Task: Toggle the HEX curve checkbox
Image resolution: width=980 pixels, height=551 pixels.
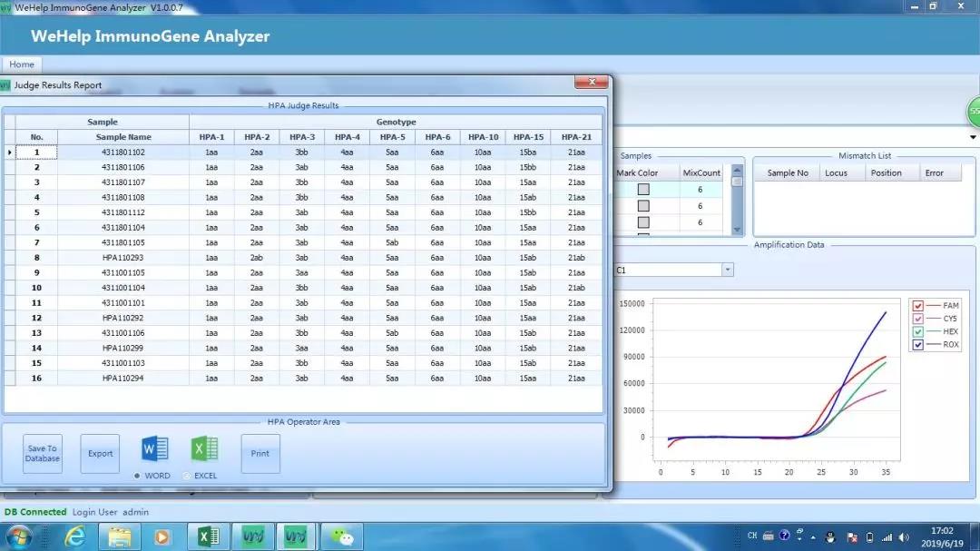Action: 917,331
